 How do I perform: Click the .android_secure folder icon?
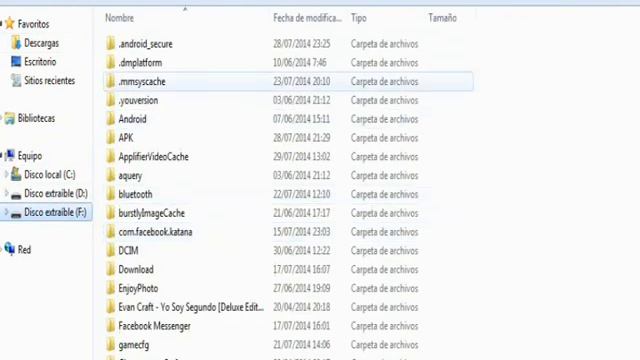pos(110,43)
